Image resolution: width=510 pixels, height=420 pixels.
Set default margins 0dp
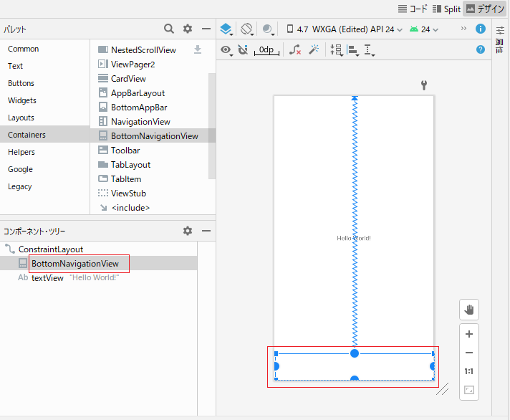click(x=266, y=49)
